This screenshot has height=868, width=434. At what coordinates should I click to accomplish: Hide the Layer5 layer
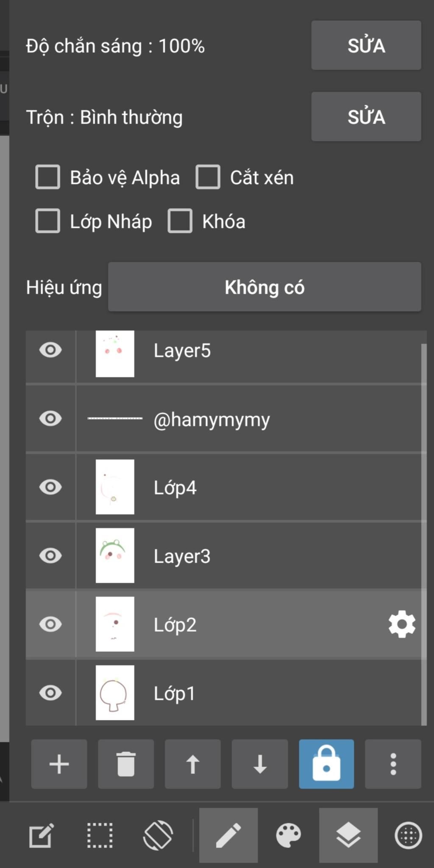click(x=50, y=350)
